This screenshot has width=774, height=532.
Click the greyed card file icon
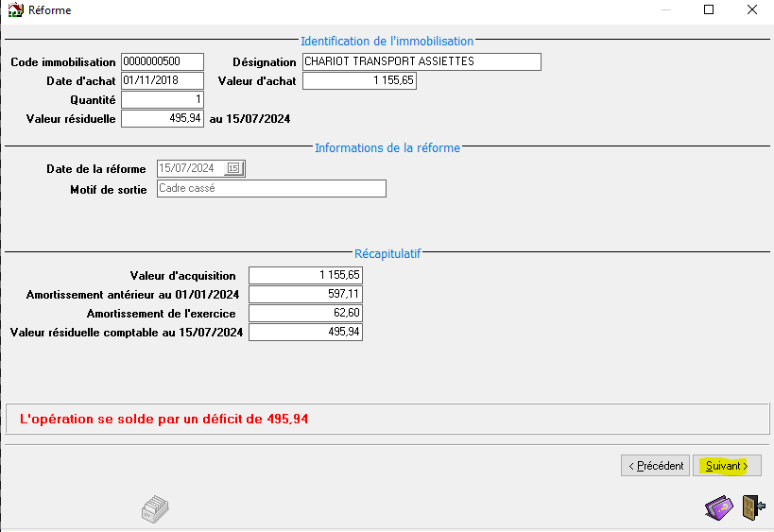pos(155,510)
